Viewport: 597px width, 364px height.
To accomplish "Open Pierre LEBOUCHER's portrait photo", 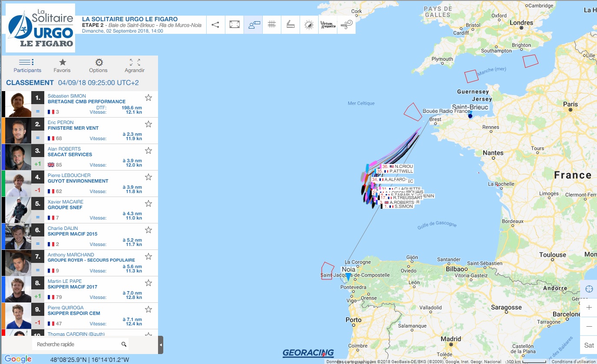I will 18,184.
